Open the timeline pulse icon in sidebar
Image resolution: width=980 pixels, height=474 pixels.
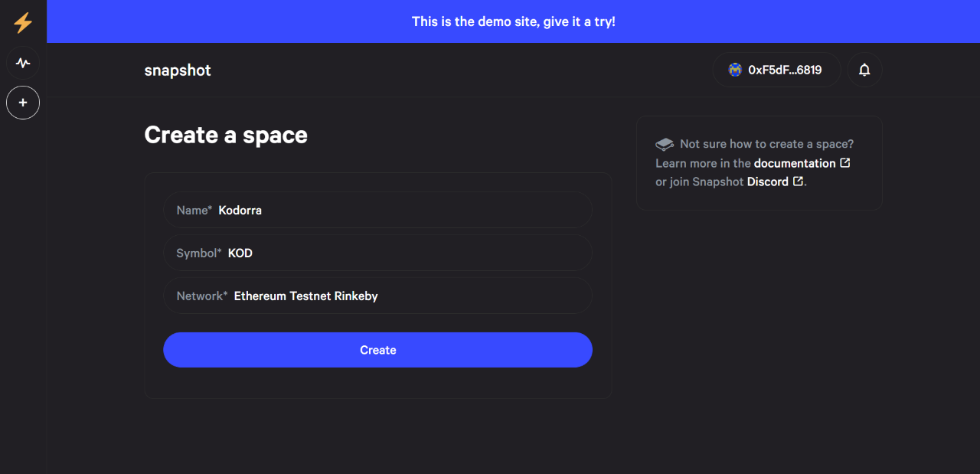[23, 63]
